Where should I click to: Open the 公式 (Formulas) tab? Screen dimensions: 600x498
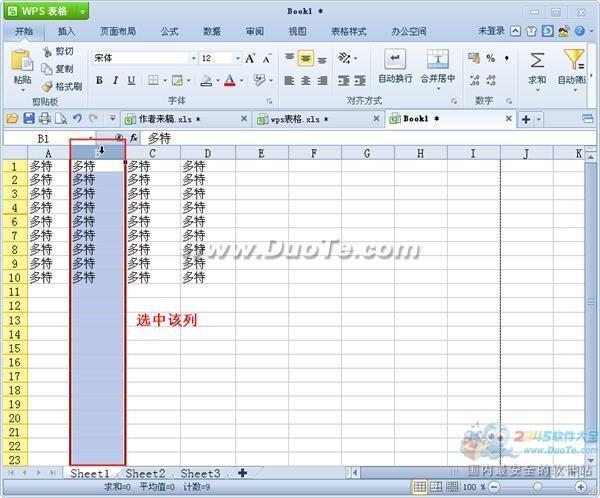[169, 31]
